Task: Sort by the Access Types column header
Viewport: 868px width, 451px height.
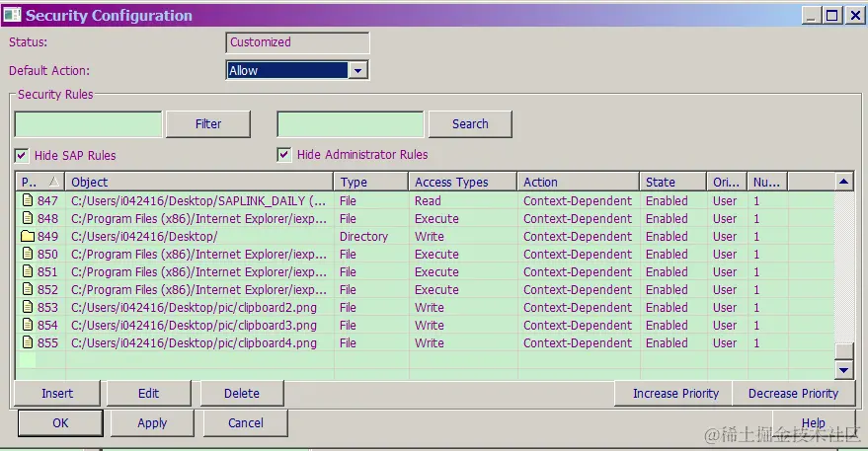Action: (463, 182)
